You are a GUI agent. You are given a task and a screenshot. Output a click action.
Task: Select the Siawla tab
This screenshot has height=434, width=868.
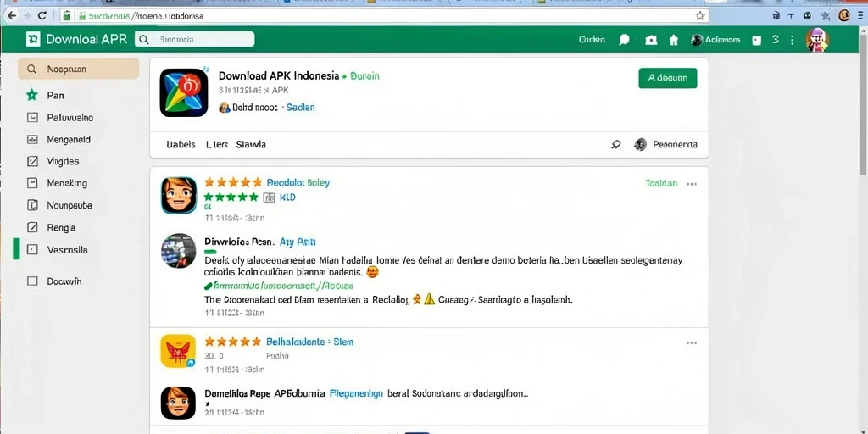tap(251, 144)
